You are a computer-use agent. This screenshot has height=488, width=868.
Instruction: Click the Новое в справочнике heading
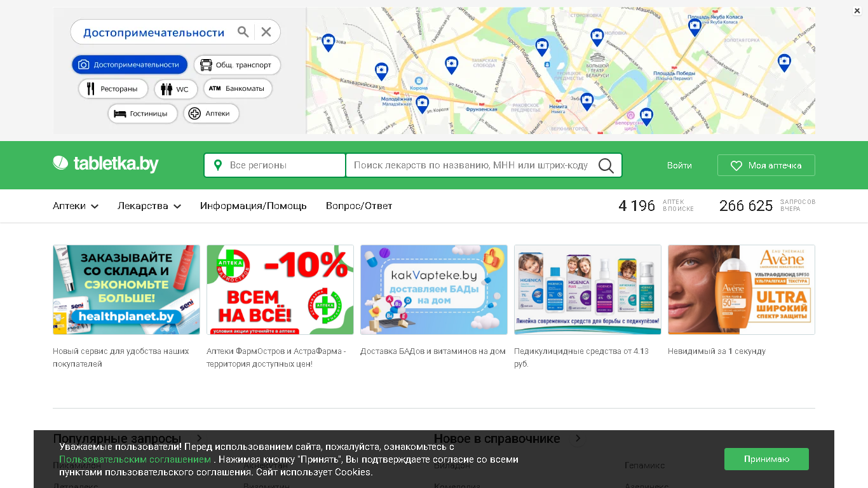tap(497, 438)
